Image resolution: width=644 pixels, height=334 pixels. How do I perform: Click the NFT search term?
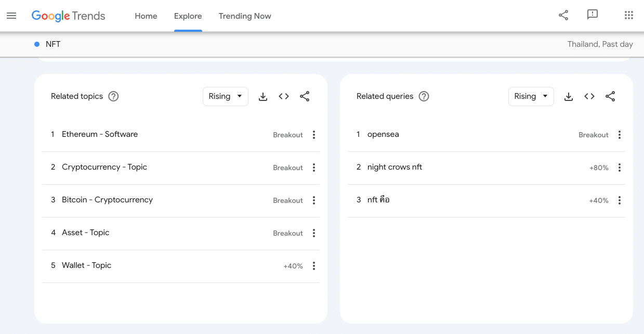click(53, 44)
